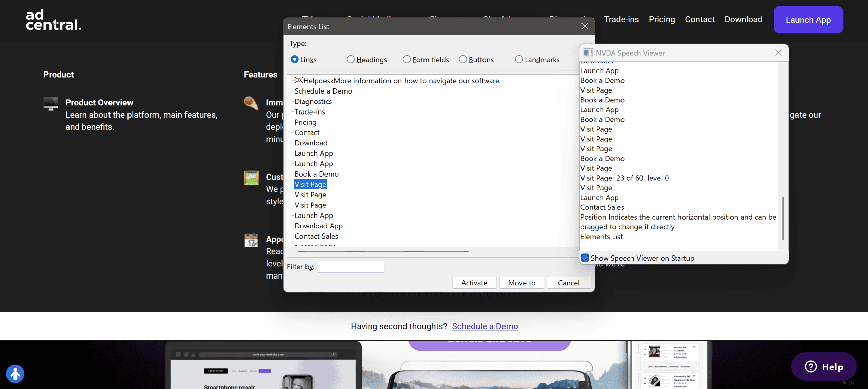Click the Product Overview monitor icon
868x389 pixels.
(x=51, y=104)
